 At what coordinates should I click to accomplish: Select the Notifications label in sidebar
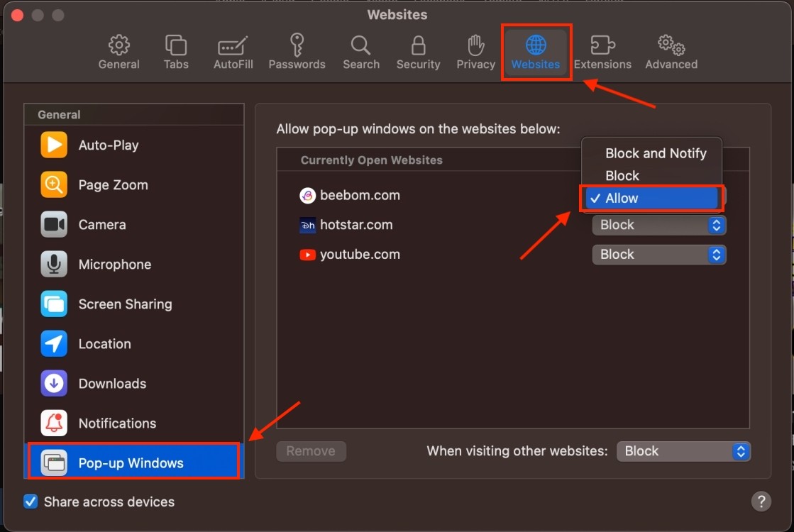coord(117,423)
